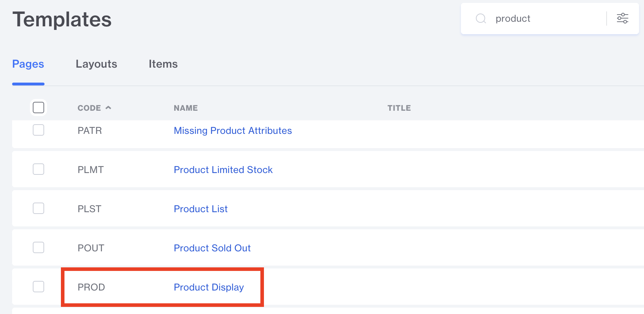Viewport: 644px width, 314px height.
Task: Sort by the NAME column header
Action: coord(186,108)
